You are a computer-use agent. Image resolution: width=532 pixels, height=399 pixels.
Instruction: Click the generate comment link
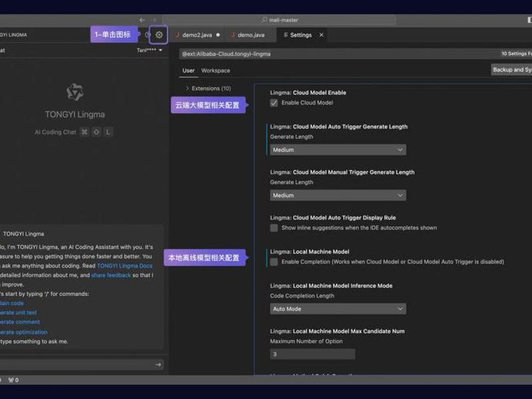(20, 322)
